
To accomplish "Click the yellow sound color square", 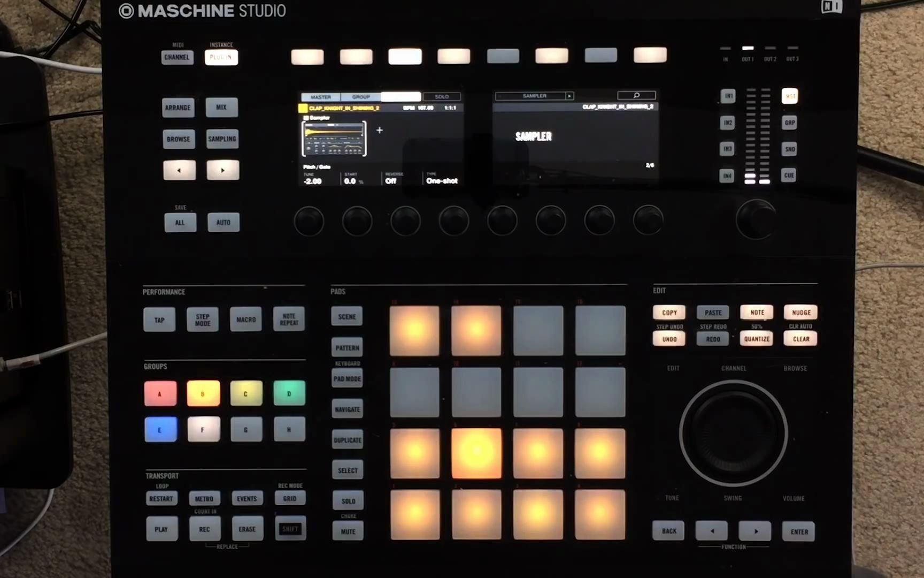I will coord(303,108).
